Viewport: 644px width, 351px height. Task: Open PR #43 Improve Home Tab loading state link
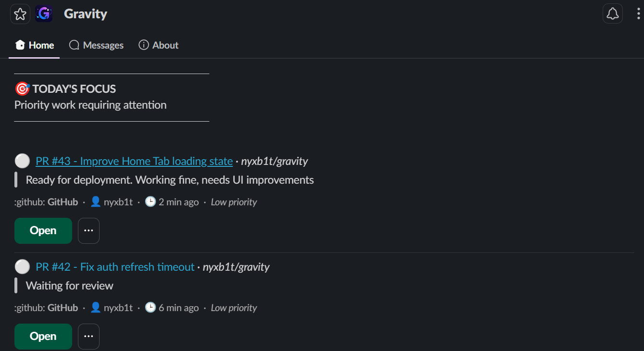tap(134, 161)
